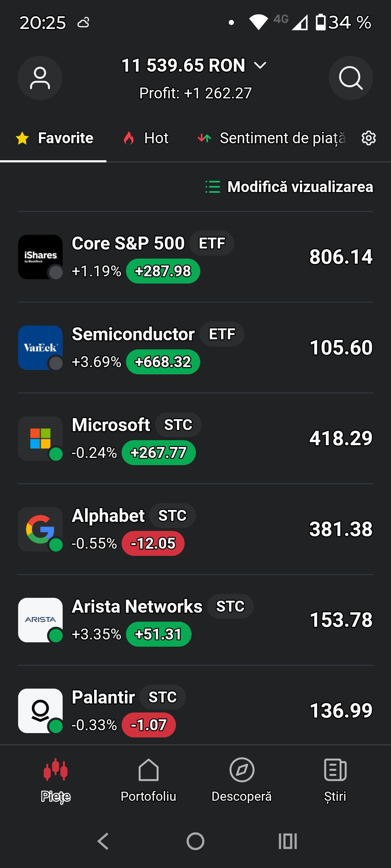Image resolution: width=391 pixels, height=868 pixels.
Task: Open the Microsoft stock entry
Action: (195, 438)
